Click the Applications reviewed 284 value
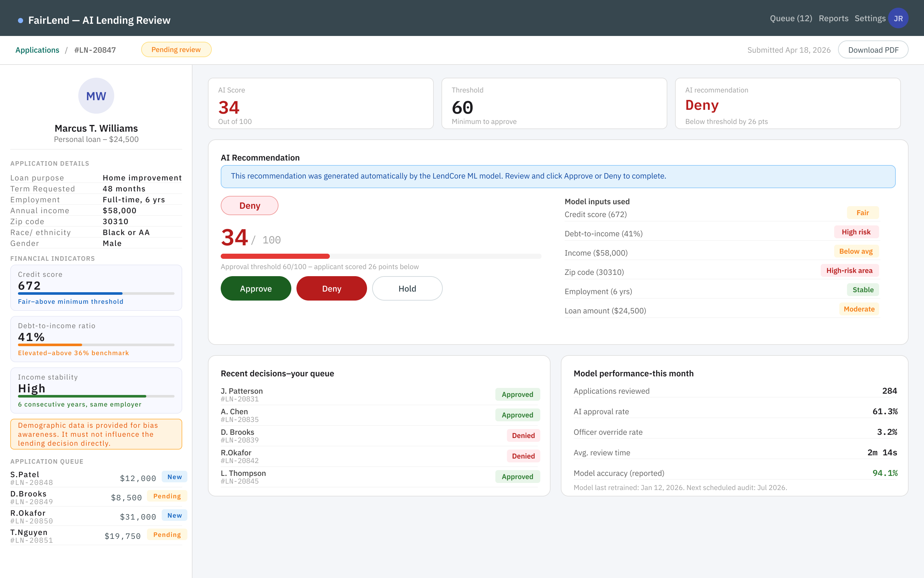This screenshot has width=924, height=578. click(x=890, y=391)
